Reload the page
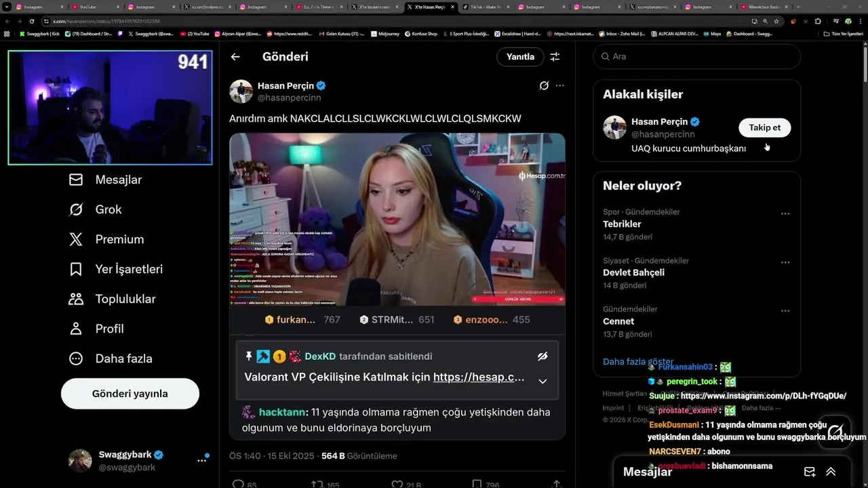 click(31, 21)
